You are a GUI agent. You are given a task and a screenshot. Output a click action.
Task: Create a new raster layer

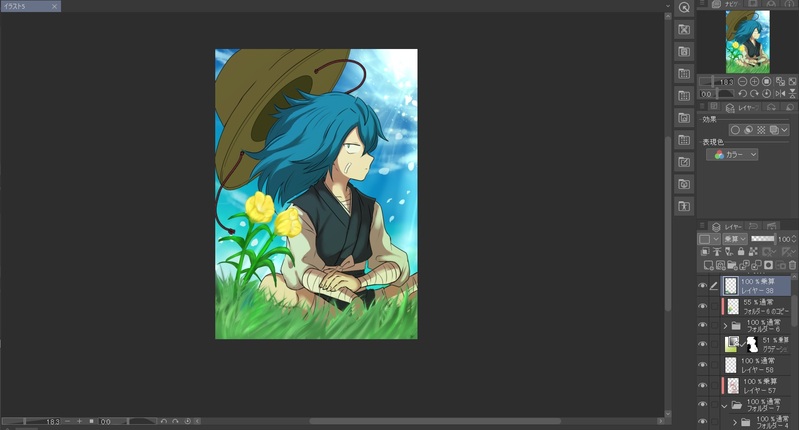pyautogui.click(x=708, y=265)
